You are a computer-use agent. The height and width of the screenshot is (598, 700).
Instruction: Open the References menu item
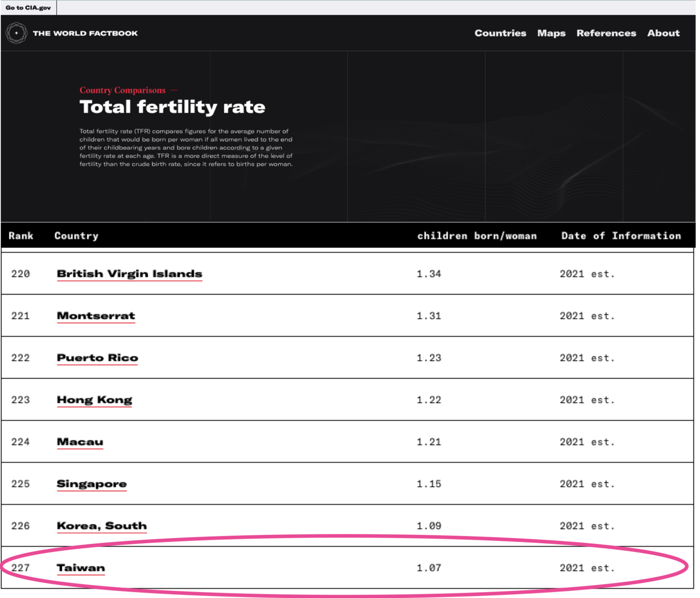(606, 33)
